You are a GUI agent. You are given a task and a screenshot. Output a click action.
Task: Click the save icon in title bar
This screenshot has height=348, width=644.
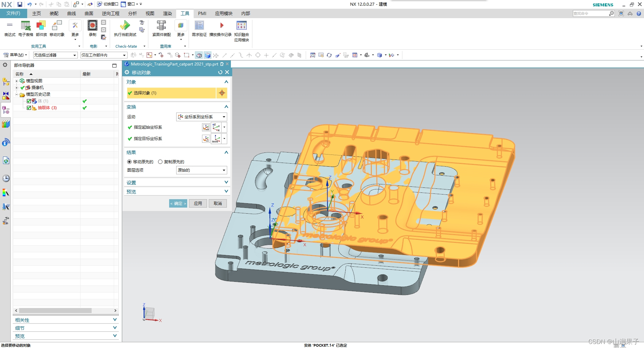pyautogui.click(x=20, y=4)
